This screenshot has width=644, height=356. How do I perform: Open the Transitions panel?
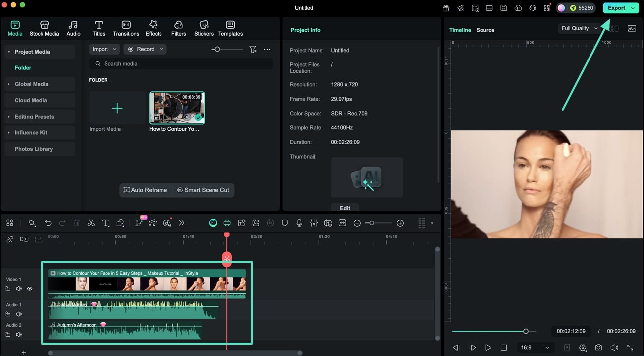tap(126, 28)
